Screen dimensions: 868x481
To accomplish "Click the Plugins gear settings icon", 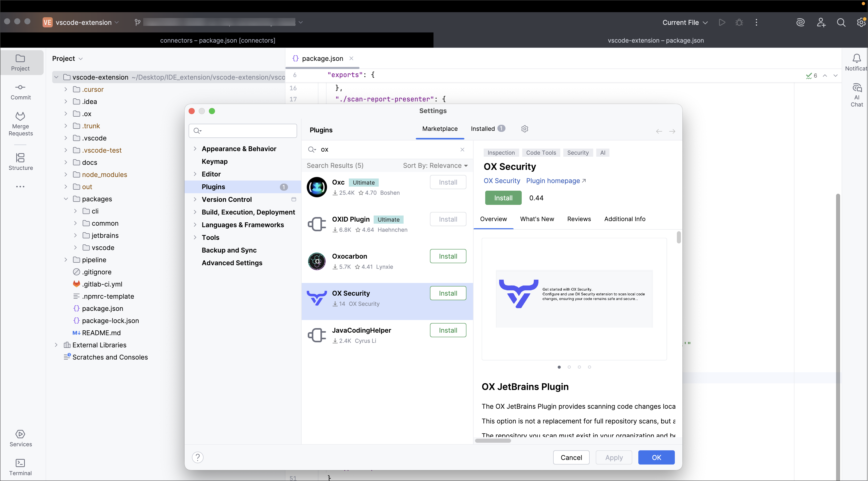I will click(x=525, y=129).
